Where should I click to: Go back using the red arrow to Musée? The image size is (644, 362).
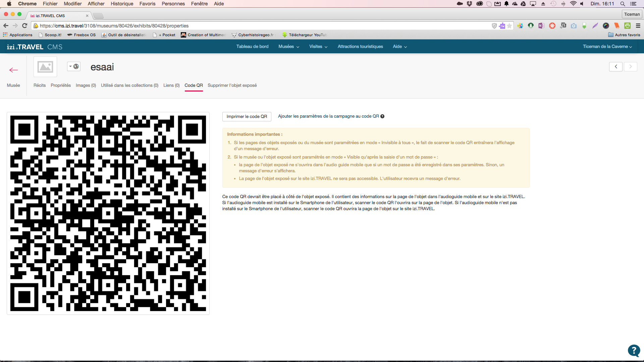tap(13, 70)
